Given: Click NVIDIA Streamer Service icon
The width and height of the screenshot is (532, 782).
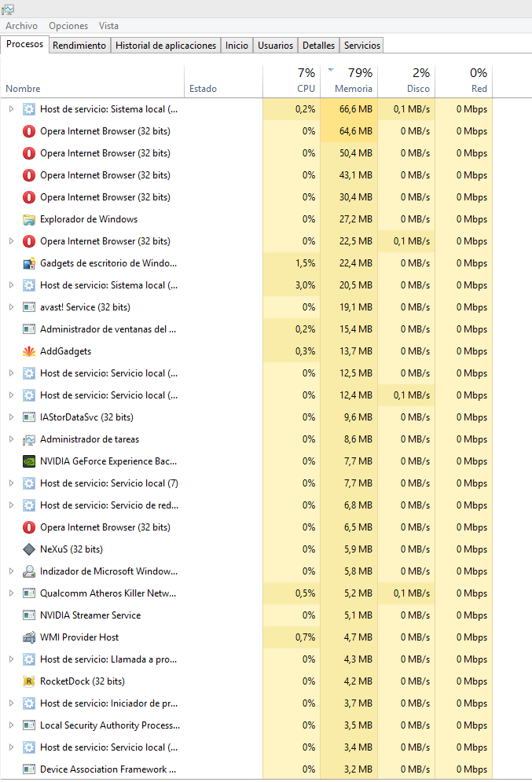Looking at the screenshot, I should pos(29,615).
